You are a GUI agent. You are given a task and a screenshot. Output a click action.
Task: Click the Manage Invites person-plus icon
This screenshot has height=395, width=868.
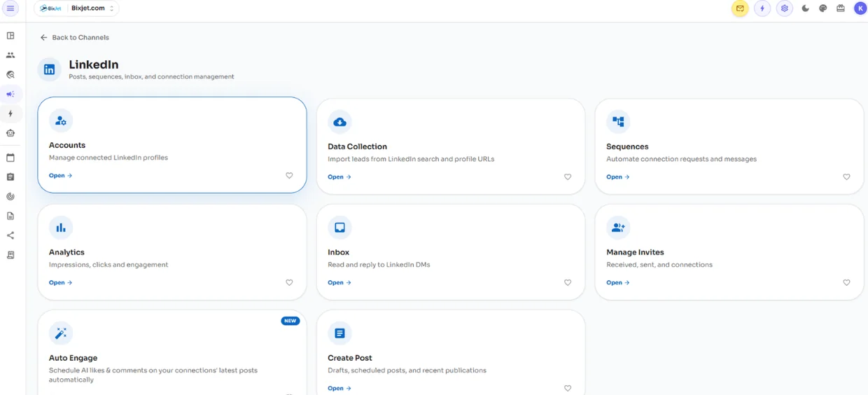(618, 228)
